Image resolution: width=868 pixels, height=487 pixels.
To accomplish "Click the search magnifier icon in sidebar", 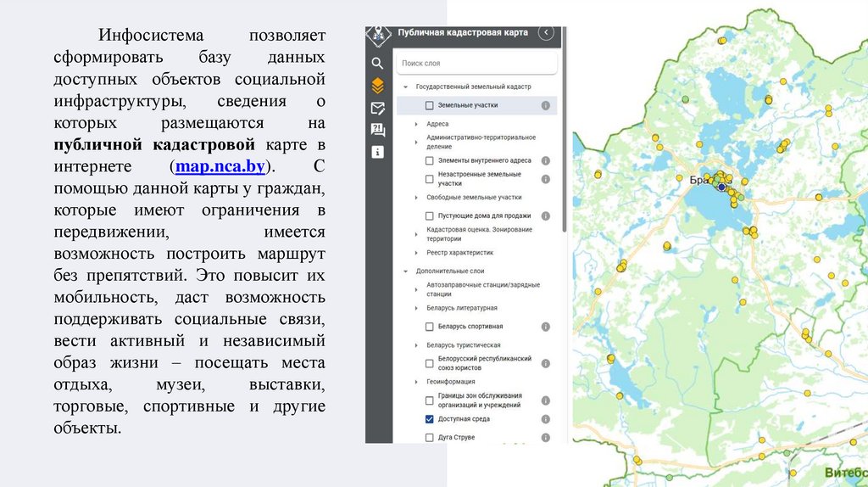I will pos(377,63).
